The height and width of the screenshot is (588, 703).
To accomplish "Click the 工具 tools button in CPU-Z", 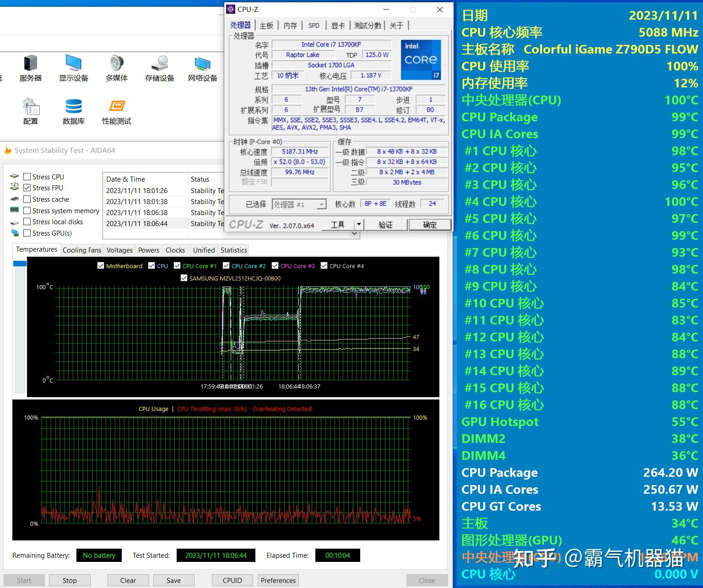I will point(338,225).
